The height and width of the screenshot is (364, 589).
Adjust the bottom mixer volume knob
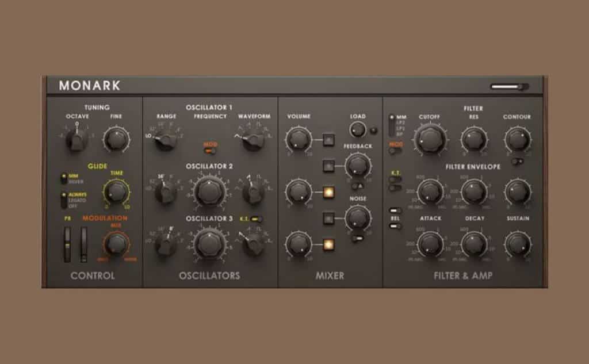click(299, 244)
